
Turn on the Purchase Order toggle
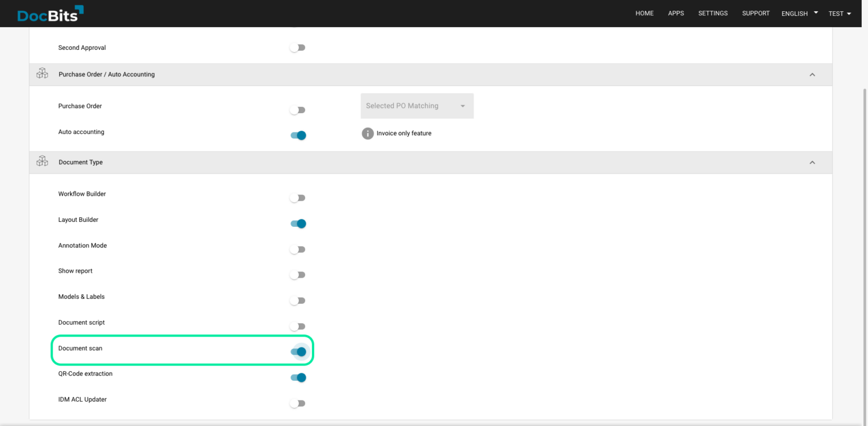point(298,109)
